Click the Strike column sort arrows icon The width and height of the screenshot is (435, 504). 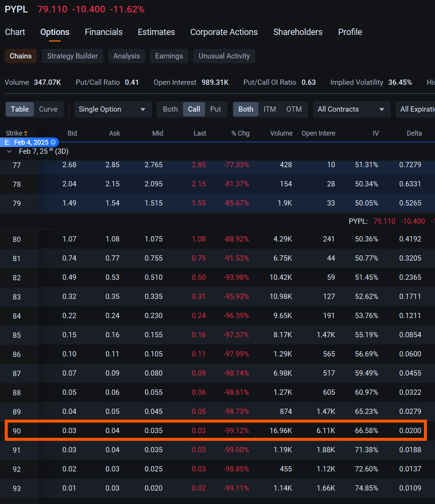click(x=26, y=133)
